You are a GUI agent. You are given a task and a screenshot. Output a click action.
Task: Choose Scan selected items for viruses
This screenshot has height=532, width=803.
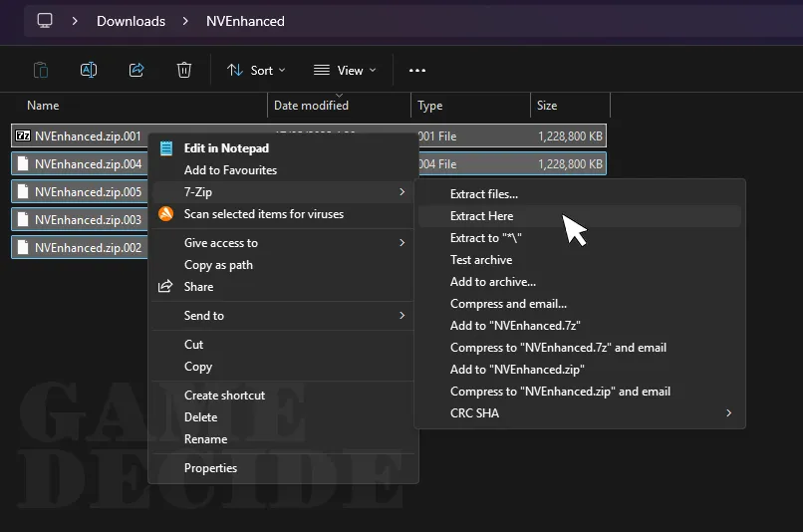pos(264,214)
